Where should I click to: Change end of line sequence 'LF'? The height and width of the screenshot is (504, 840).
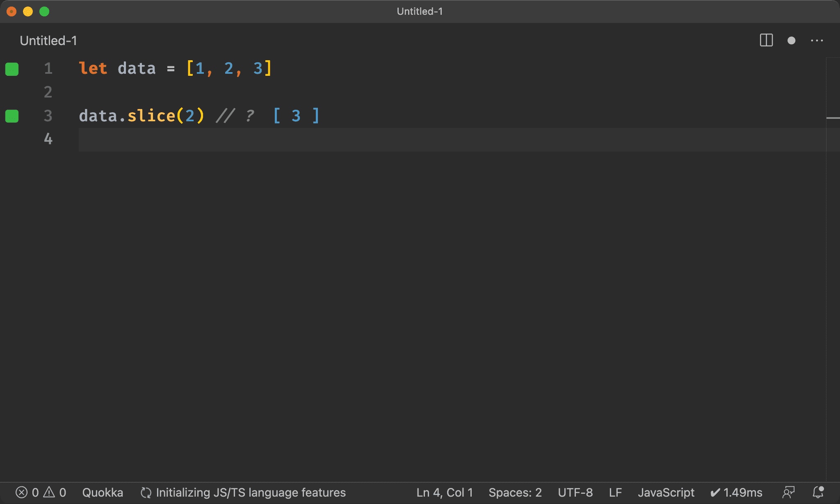click(x=615, y=492)
